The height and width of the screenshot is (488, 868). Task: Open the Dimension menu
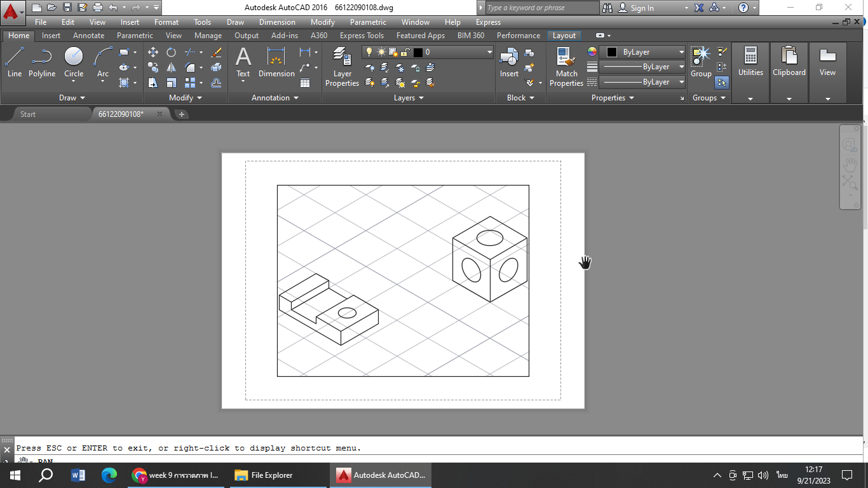277,22
